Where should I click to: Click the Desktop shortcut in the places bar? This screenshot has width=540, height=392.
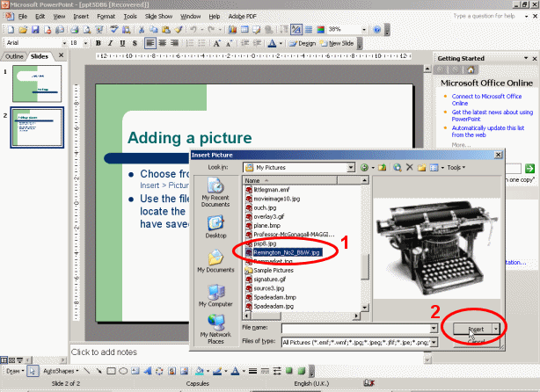216,225
